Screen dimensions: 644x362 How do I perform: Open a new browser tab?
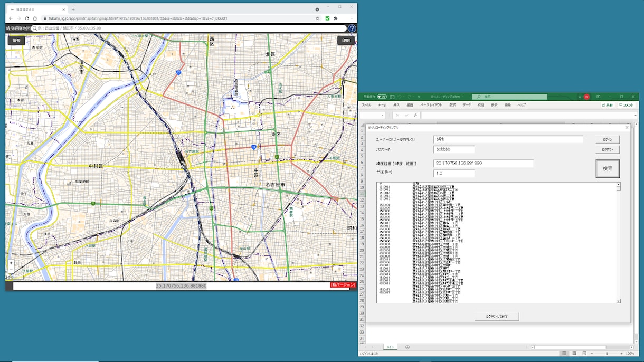tap(73, 9)
